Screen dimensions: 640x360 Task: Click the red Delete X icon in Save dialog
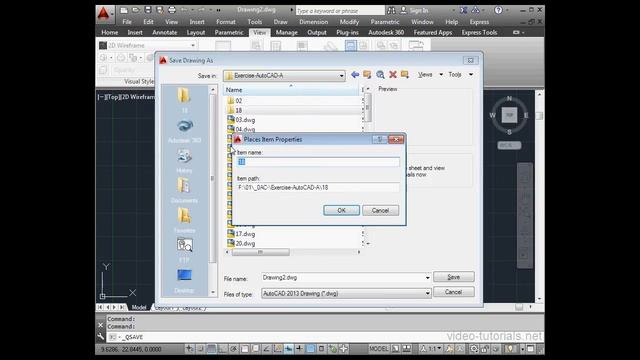[x=393, y=74]
